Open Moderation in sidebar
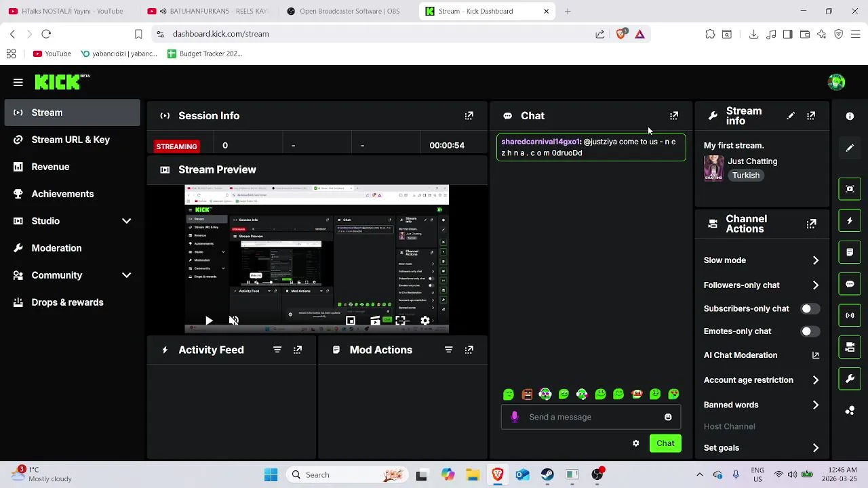This screenshot has height=488, width=868. coord(72,248)
